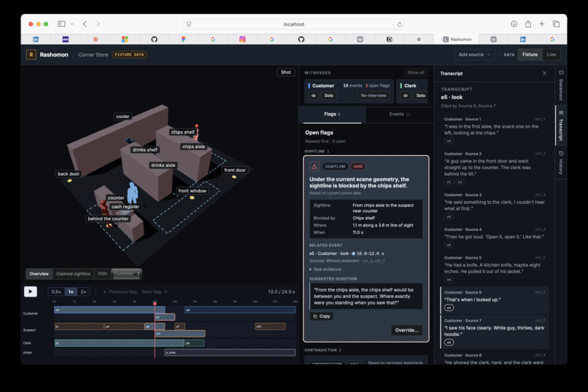Open the History side panel icon
This screenshot has width=588, height=392.
pos(561,154)
